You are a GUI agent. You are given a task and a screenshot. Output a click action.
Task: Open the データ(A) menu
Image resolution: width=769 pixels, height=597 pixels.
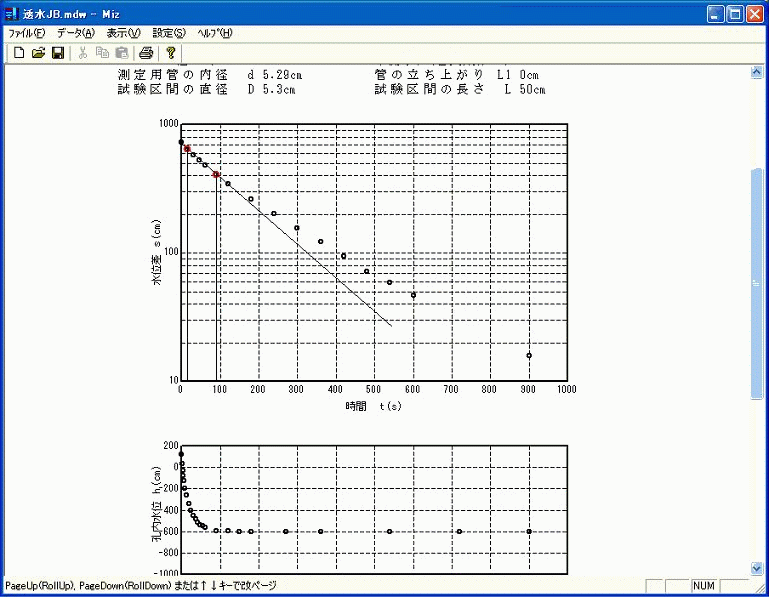(75, 33)
